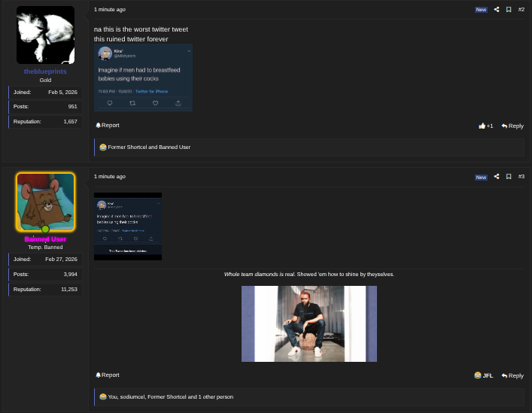
Task: Report post #3 by Banned User
Action: point(107,375)
